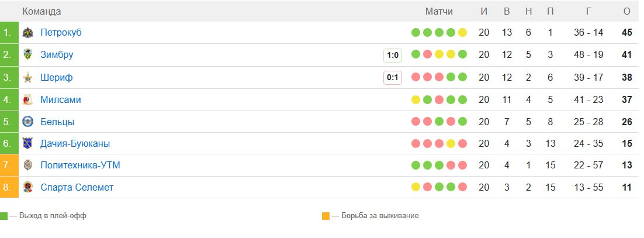Open the Спарта Селемет team link
Viewport: 644px width, 238px height.
pos(77,188)
